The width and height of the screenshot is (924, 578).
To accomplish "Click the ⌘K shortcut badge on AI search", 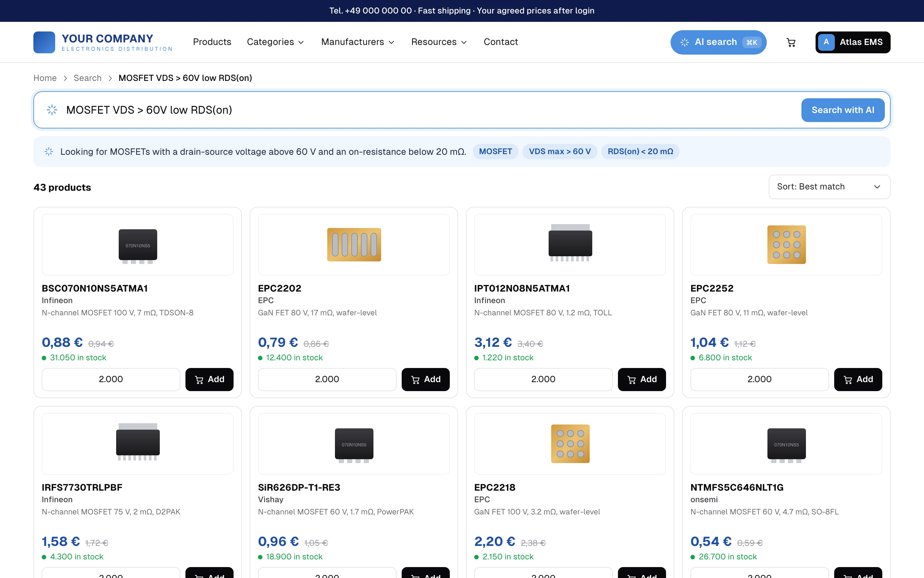I will (751, 42).
